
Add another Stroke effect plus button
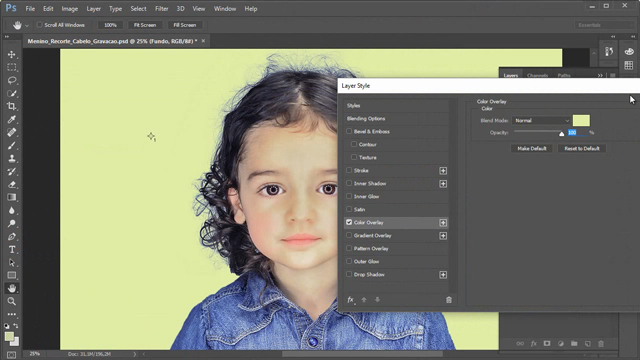(x=443, y=171)
